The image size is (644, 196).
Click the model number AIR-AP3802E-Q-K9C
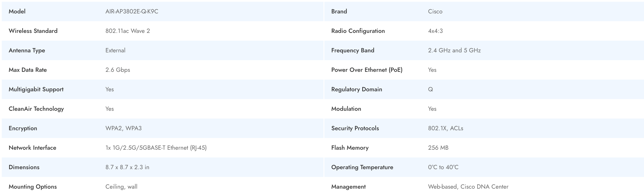pyautogui.click(x=132, y=11)
